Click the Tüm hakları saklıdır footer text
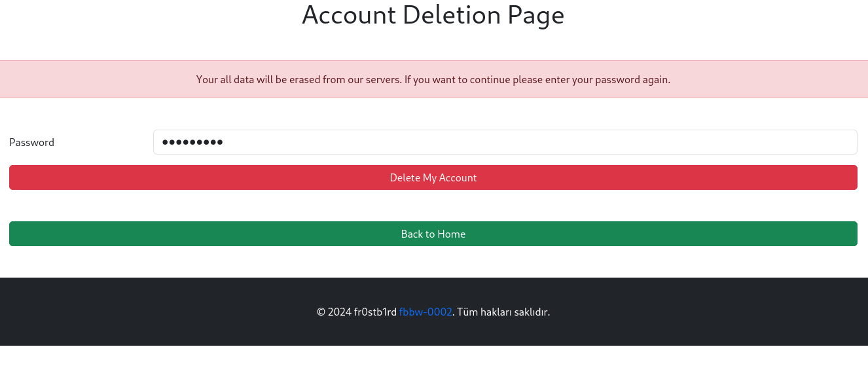 pyautogui.click(x=503, y=312)
